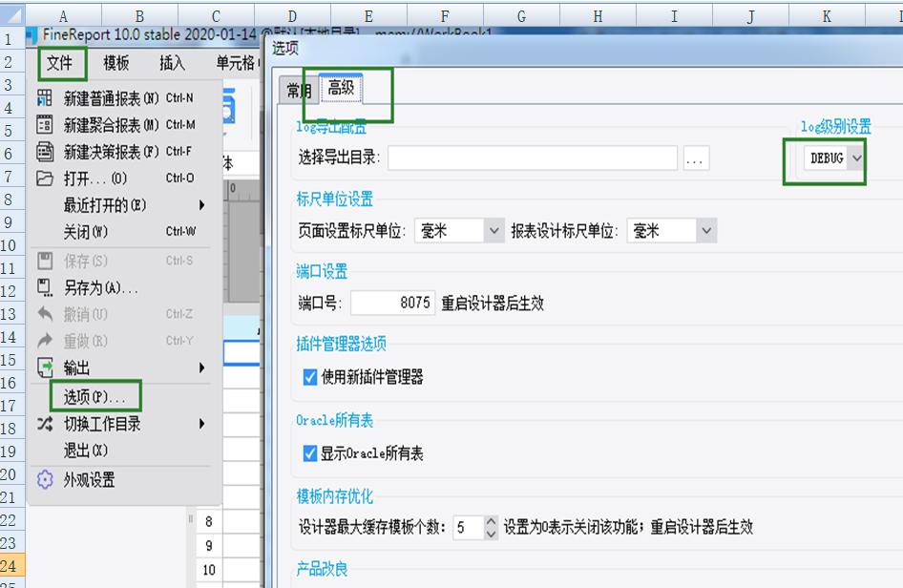The width and height of the screenshot is (903, 588).
Task: Click the 标尺单位设置 section heading
Action: click(335, 199)
